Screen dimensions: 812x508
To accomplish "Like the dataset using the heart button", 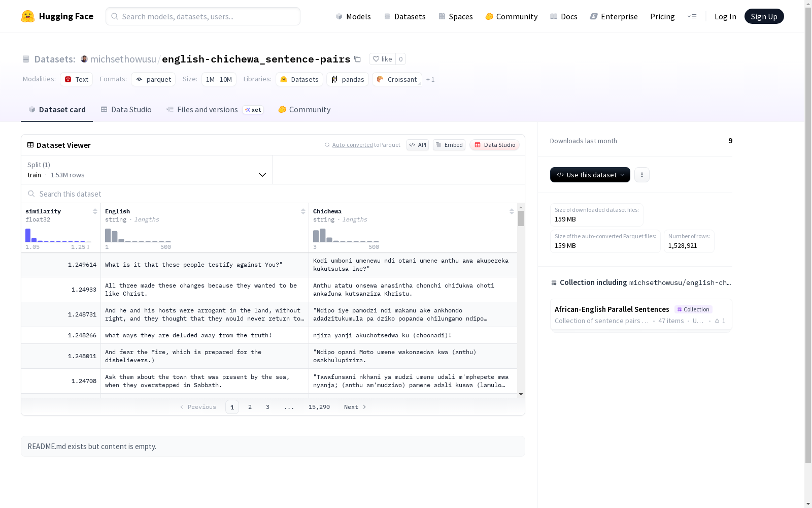I will (x=382, y=59).
